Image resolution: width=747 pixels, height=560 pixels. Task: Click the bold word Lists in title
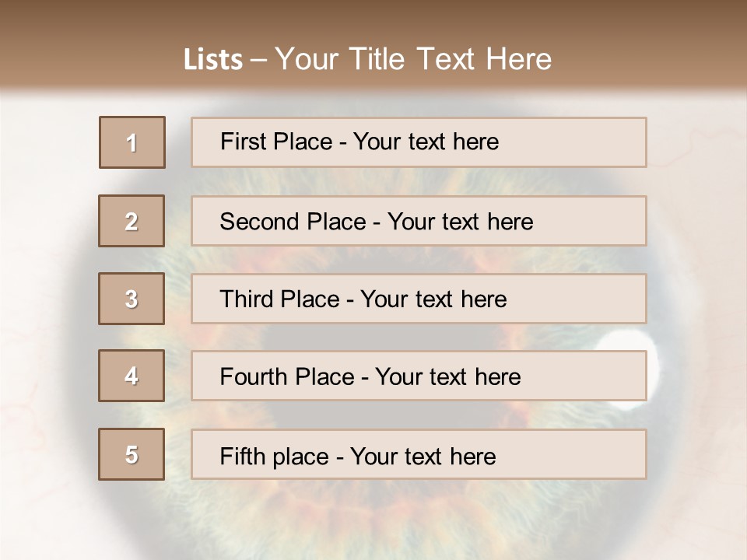click(213, 59)
